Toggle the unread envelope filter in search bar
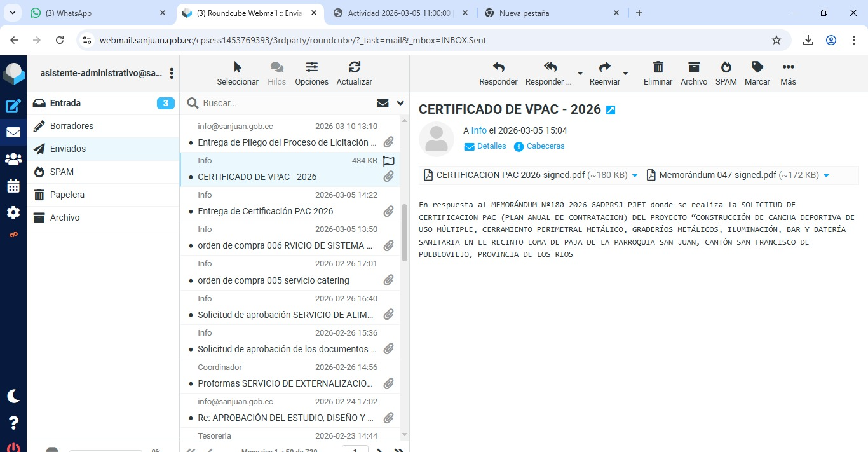 point(383,103)
